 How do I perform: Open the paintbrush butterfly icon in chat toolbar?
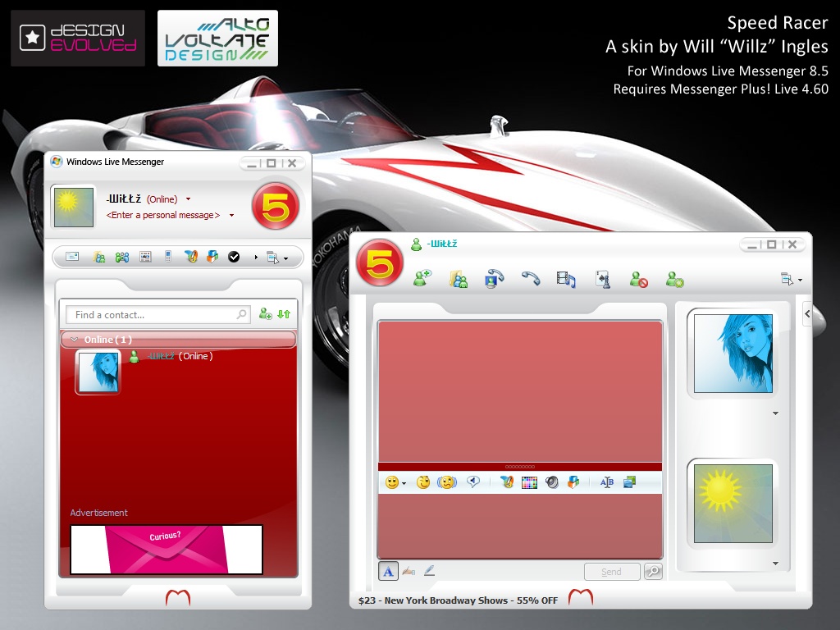pos(506,482)
